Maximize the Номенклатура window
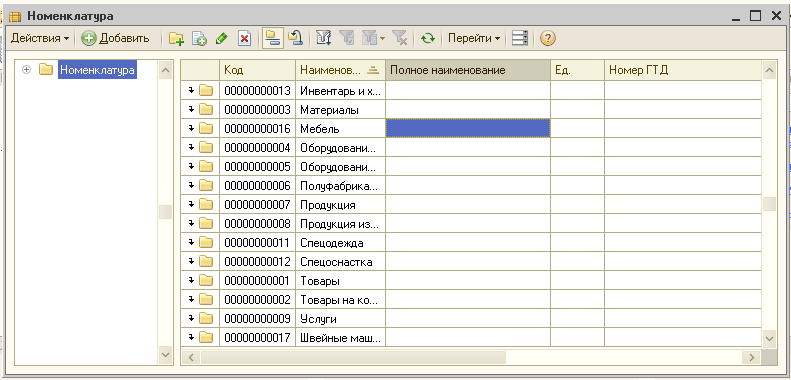 (755, 16)
